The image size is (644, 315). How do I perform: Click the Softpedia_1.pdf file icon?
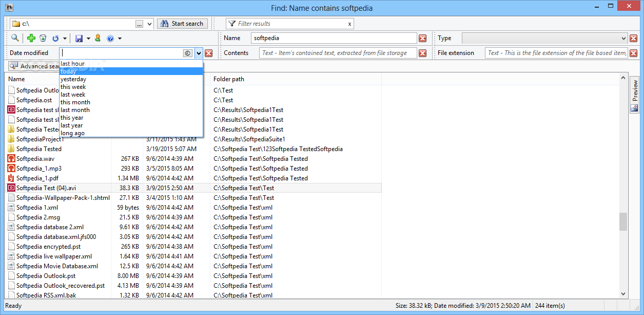pyautogui.click(x=11, y=178)
